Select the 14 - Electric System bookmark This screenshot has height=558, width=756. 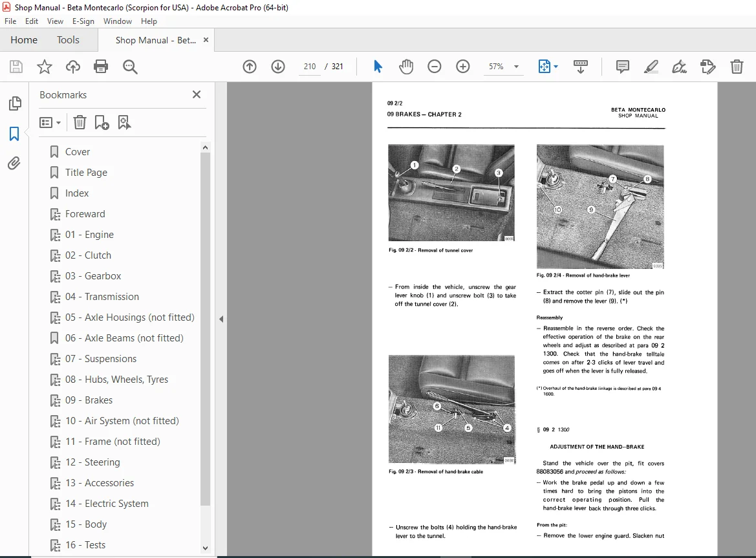(x=107, y=504)
